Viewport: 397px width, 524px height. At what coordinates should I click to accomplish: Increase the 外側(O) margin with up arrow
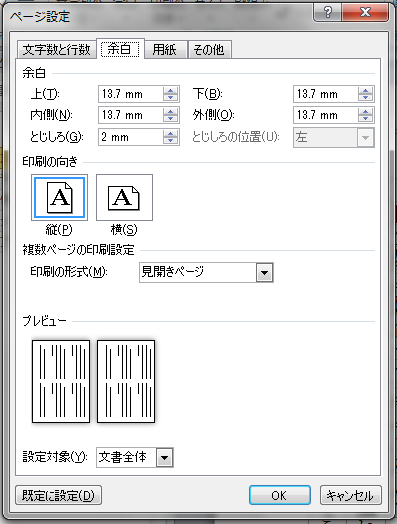[x=365, y=111]
